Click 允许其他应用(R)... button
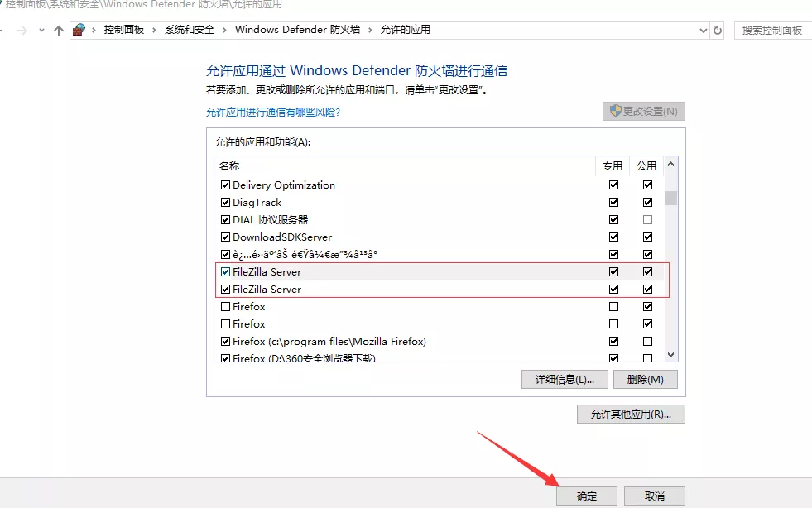812x508 pixels. [x=631, y=415]
